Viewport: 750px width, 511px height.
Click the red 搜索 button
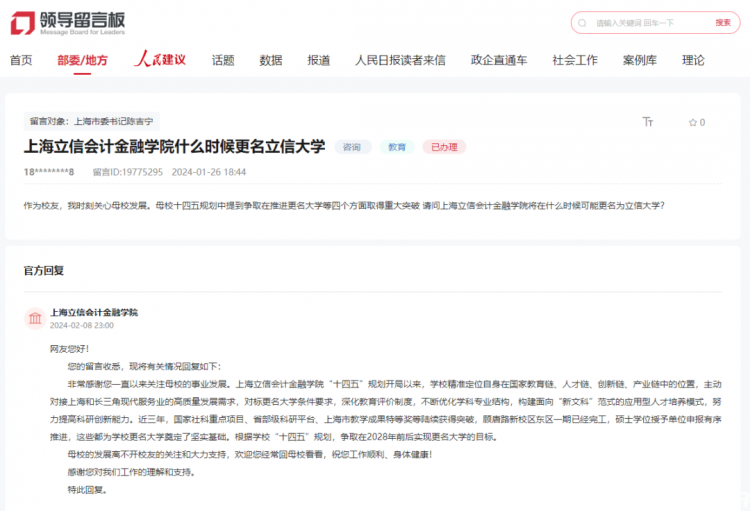click(723, 22)
